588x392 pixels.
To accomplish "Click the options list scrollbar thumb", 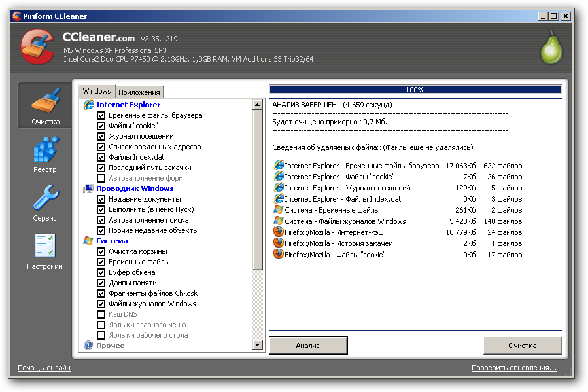I will (x=258, y=190).
